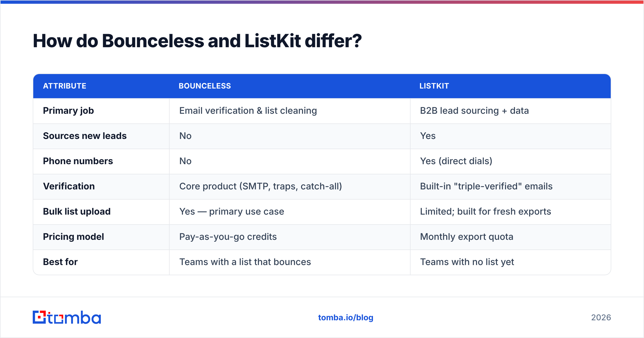Click the 'Primary job' row label
The image size is (644, 338).
[68, 111]
